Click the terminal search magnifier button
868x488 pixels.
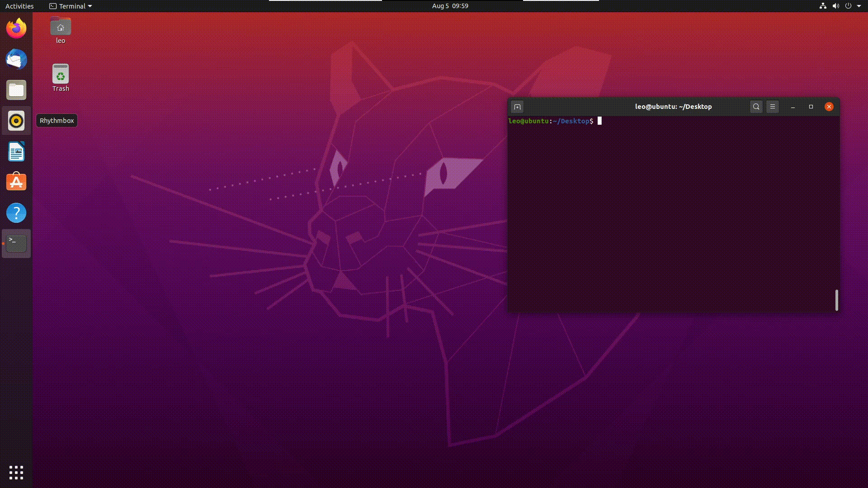click(756, 107)
